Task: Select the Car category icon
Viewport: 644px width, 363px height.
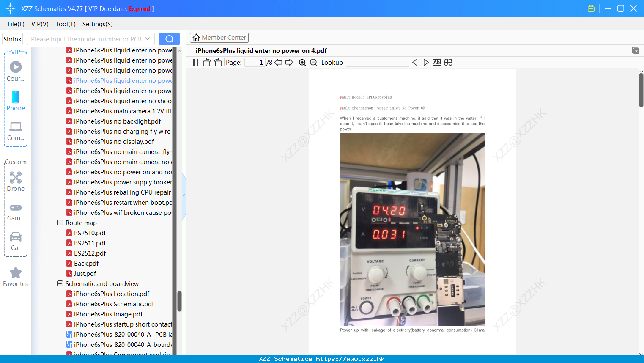Action: (16, 241)
